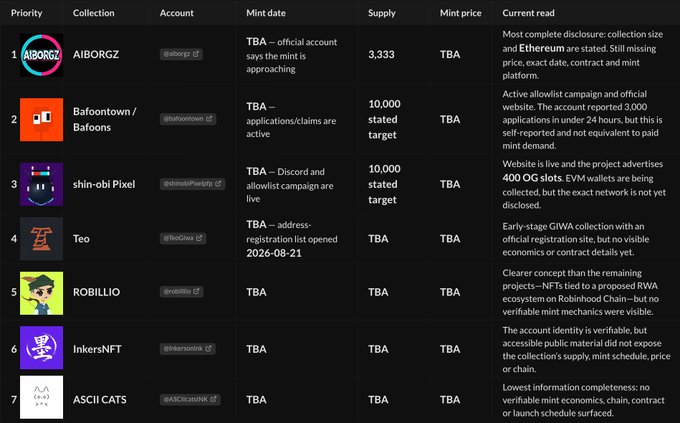Click the ROBILLIO character thumbnail
This screenshot has height=423, width=680.
(x=41, y=293)
